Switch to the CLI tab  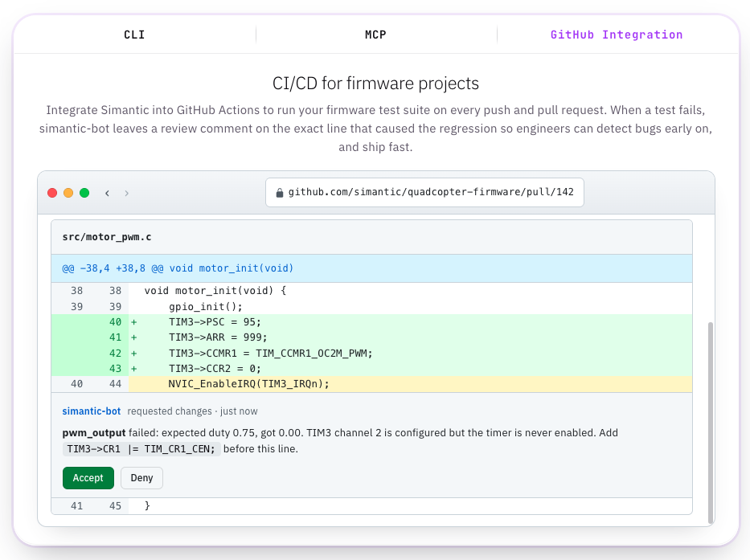click(x=134, y=35)
